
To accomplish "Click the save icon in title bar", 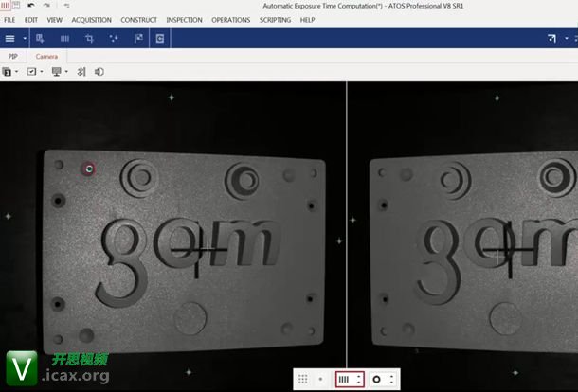I will [16, 5].
